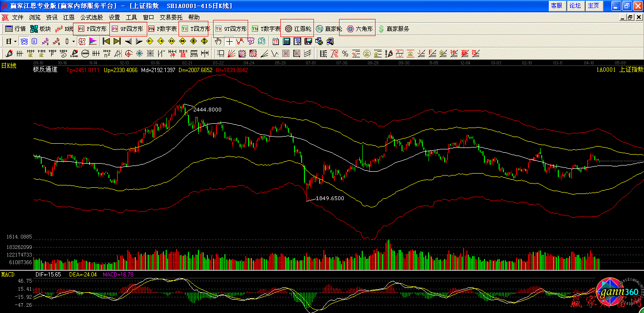Toggle the hand pan tool
The width and height of the screenshot is (644, 313).
[x=218, y=41]
